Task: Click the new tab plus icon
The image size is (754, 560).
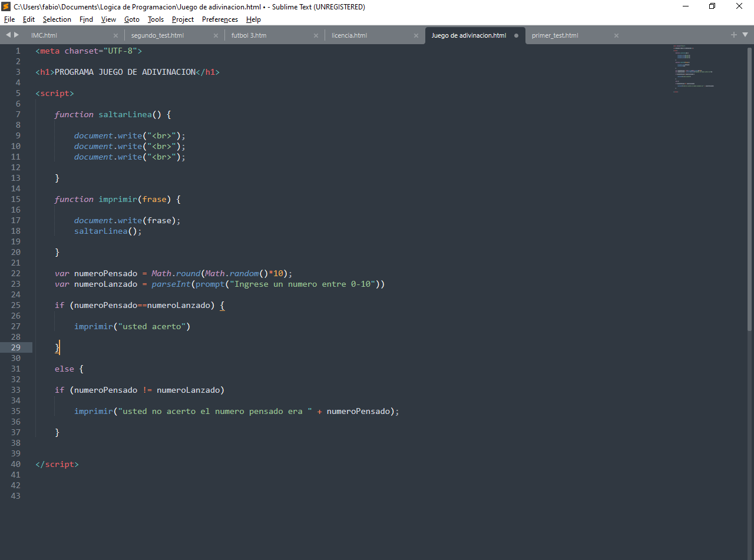Action: pos(734,35)
